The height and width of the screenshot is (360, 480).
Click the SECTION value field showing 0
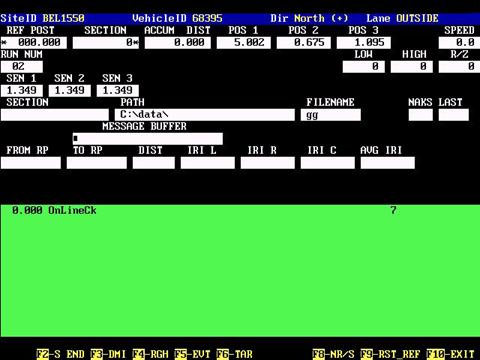pyautogui.click(x=106, y=43)
